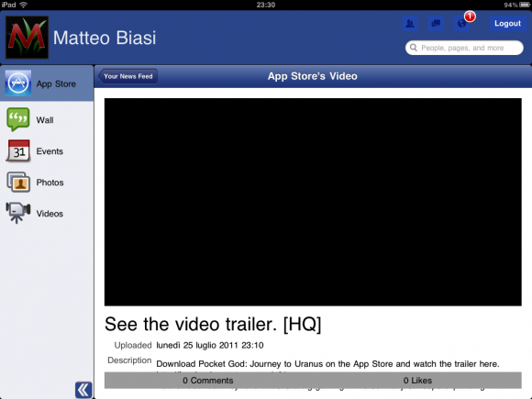This screenshot has width=532, height=399.
Task: Tap the battery indicator in status bar
Action: click(524, 5)
